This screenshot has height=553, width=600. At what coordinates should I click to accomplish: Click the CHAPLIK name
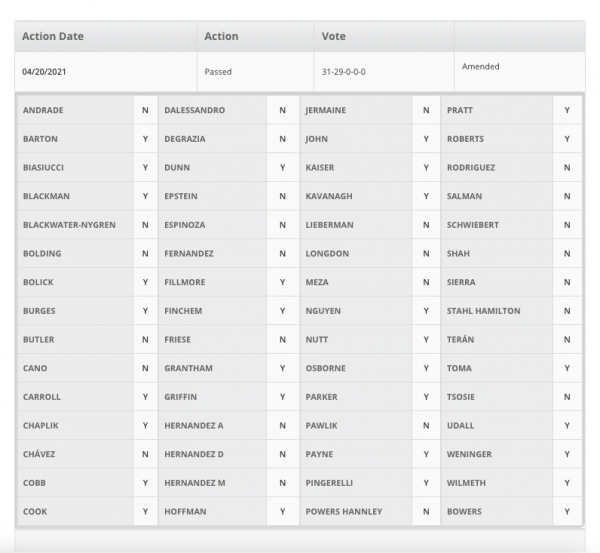click(x=41, y=426)
